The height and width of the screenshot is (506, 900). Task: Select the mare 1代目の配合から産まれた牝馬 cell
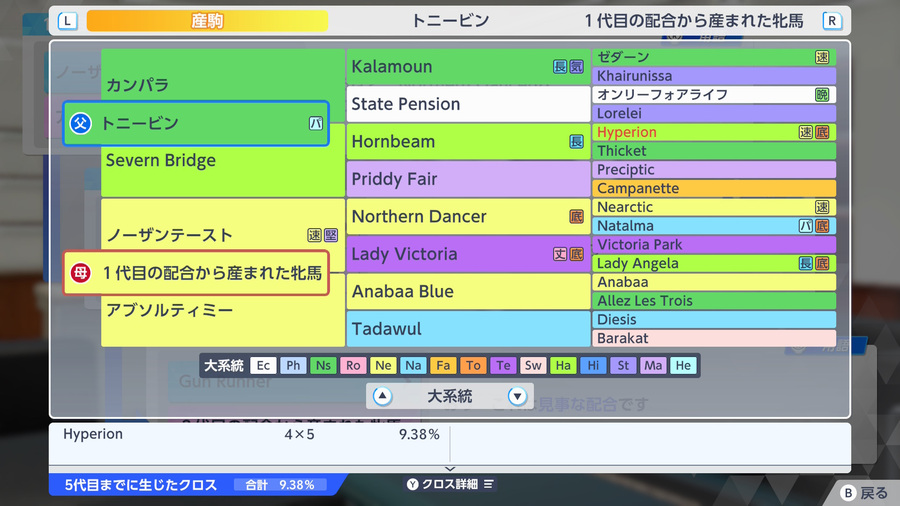click(x=196, y=273)
